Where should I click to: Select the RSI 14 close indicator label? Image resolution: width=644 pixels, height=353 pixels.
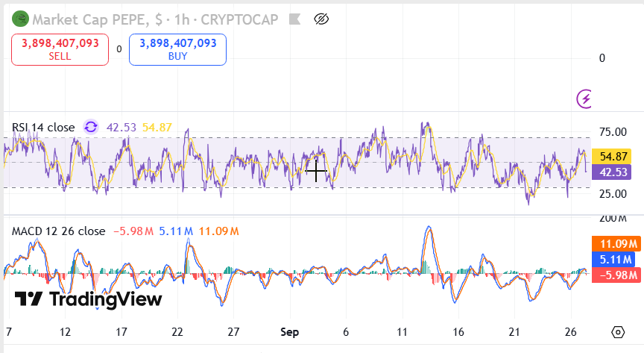(x=43, y=128)
